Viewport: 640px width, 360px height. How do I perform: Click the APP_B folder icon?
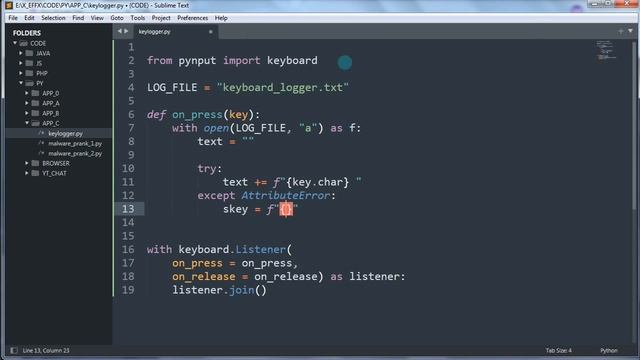click(36, 113)
